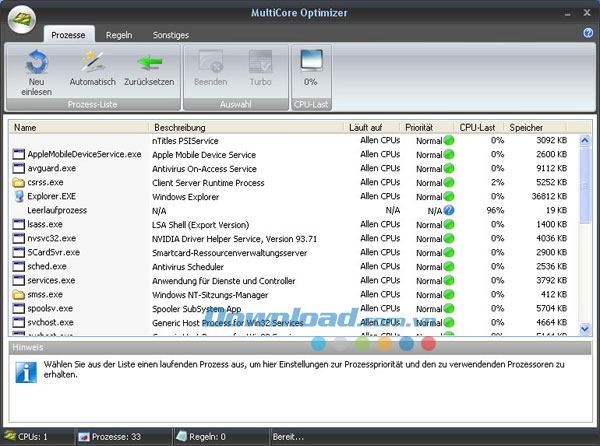This screenshot has width=600, height=446.
Task: Click the Neu einlesen refresh icon
Action: click(37, 62)
